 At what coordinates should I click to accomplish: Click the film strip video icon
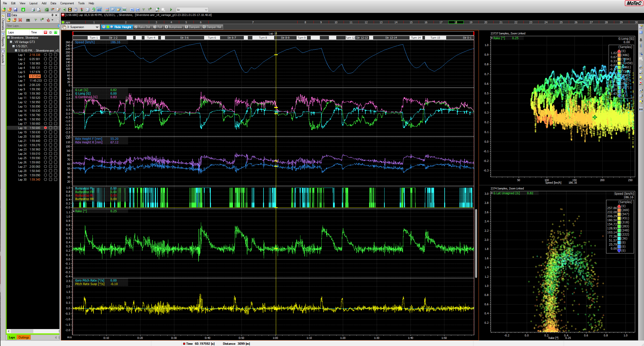point(70,10)
